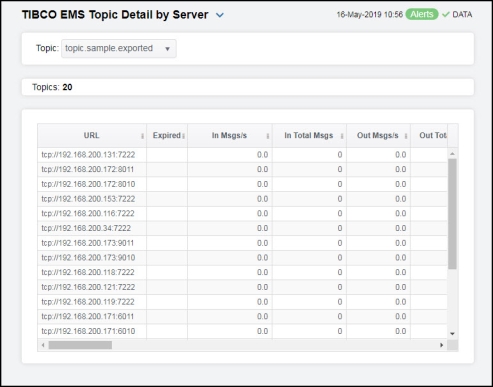
Task: Select row tcp://192.168.200.131:7222
Action: tap(242, 155)
